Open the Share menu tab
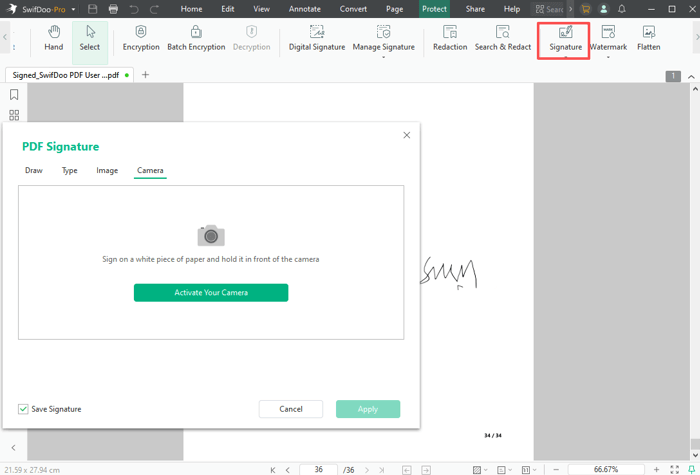Image resolution: width=700 pixels, height=475 pixels. (475, 9)
